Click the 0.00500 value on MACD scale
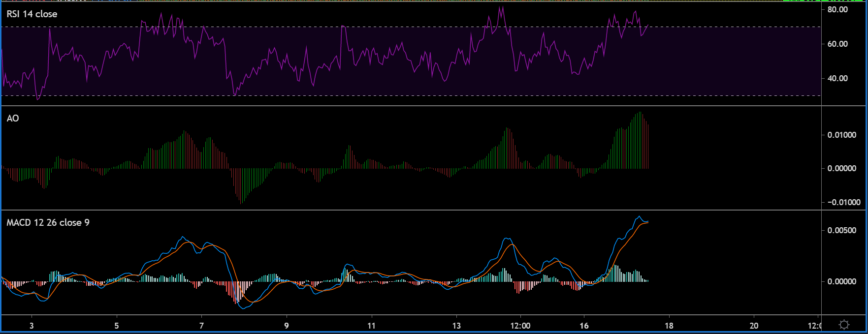 841,230
